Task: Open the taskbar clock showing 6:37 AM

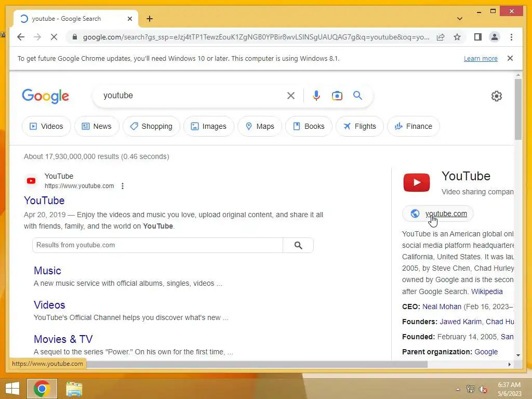Action: click(509, 389)
